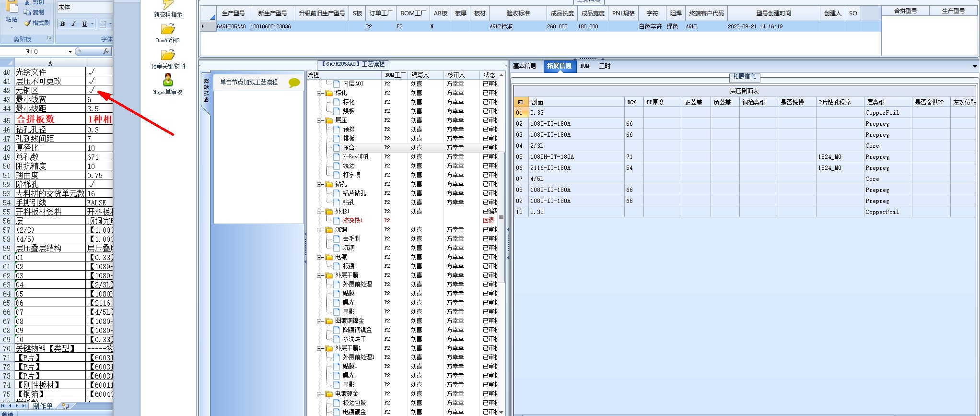980x416 pixels.
Task: Click the borders icon in Excel ribbon
Action: click(103, 24)
